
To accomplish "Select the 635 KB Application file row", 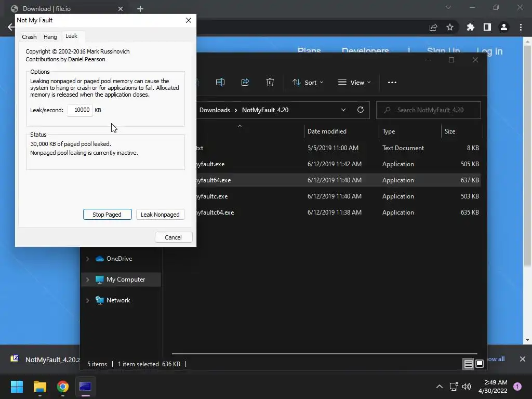I will coord(338,212).
